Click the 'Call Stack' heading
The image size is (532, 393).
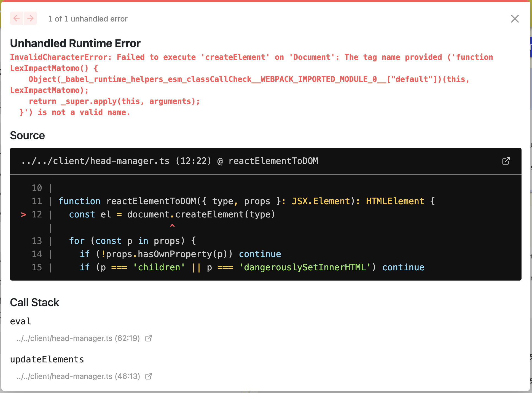35,302
